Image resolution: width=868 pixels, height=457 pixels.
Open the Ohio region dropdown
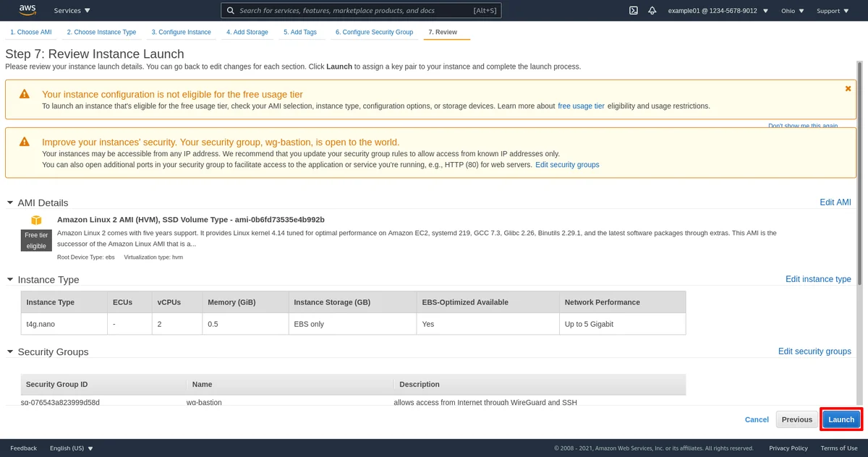(792, 11)
